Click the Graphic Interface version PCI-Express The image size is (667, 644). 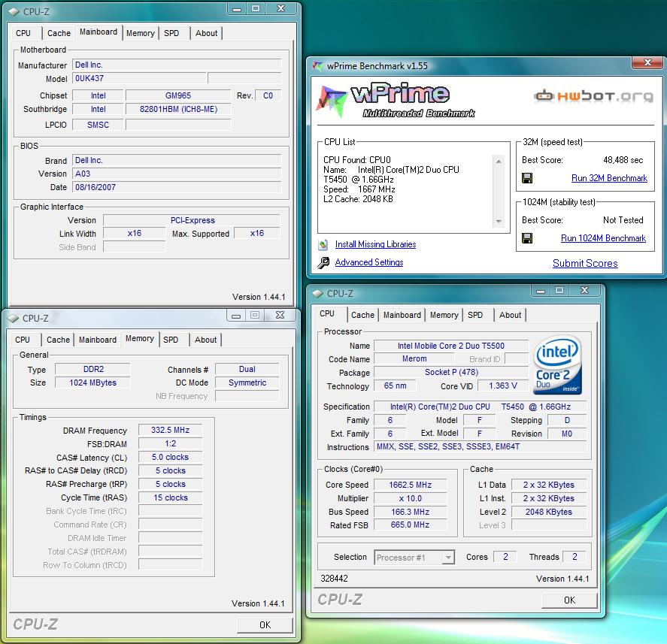(x=193, y=220)
